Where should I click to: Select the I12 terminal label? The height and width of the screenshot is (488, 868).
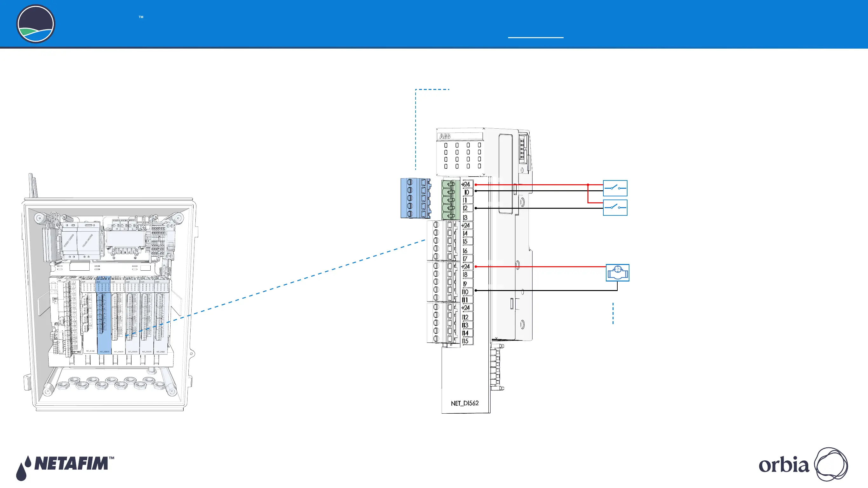[x=467, y=317]
